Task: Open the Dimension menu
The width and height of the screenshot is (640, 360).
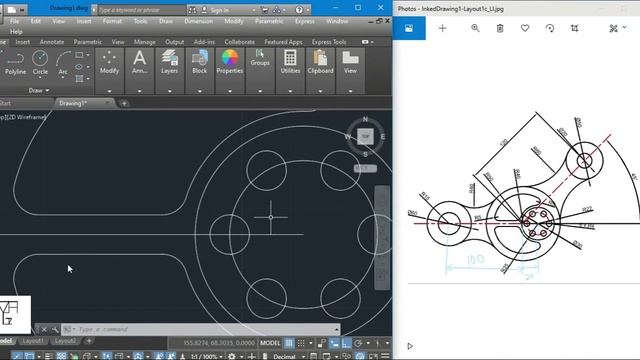Action: click(x=198, y=21)
